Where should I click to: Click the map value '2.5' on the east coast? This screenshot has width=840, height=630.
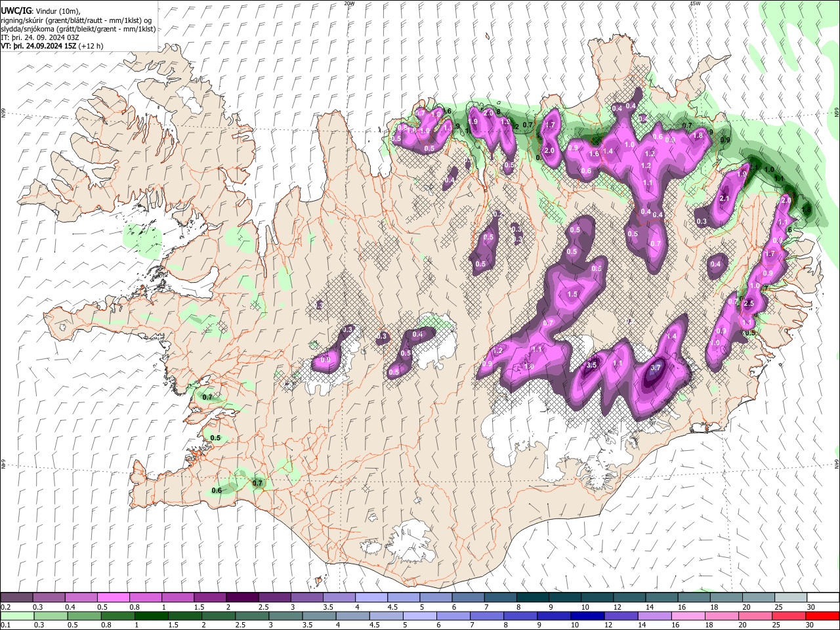pyautogui.click(x=749, y=303)
